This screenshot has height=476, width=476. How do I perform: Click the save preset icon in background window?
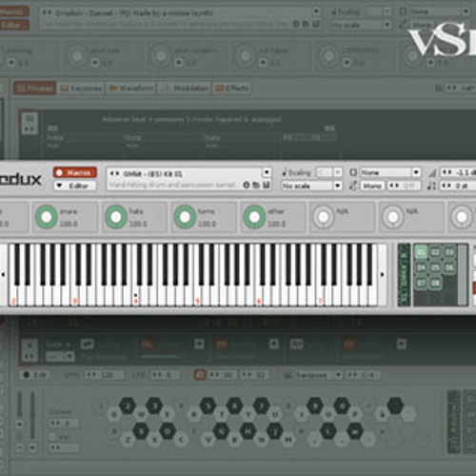click(315, 24)
